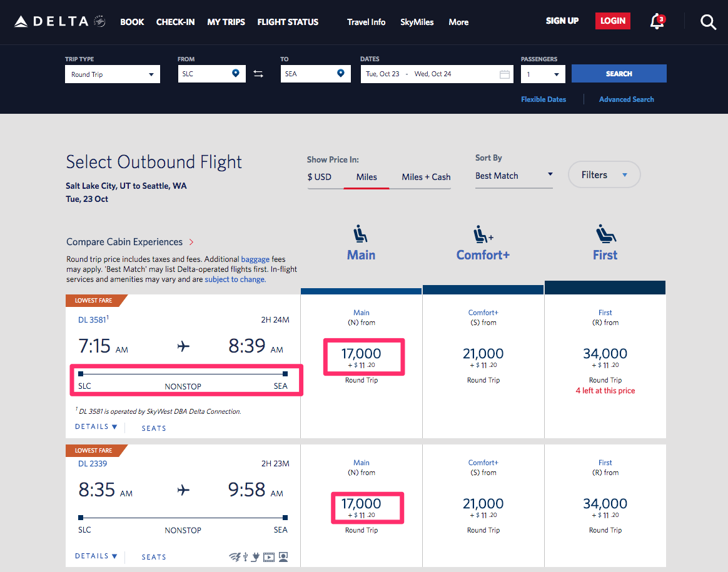Select the MY TRIPS menu item

(226, 22)
